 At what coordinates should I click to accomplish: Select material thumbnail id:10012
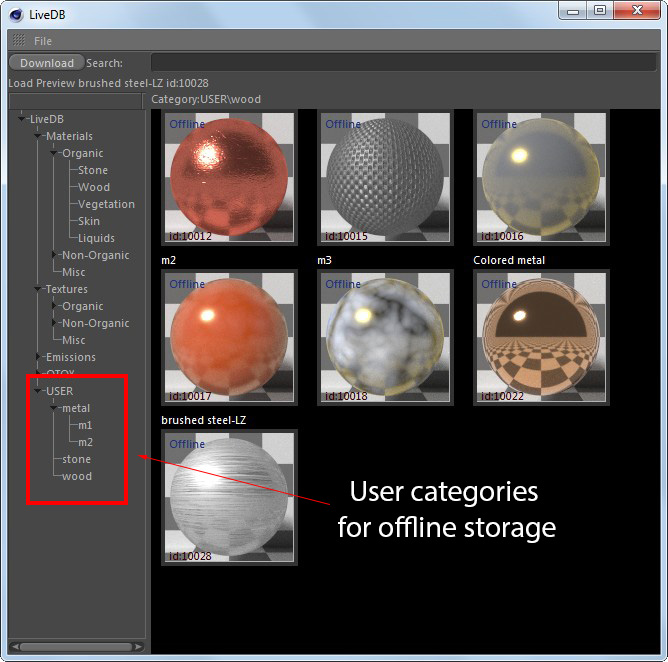pos(229,177)
